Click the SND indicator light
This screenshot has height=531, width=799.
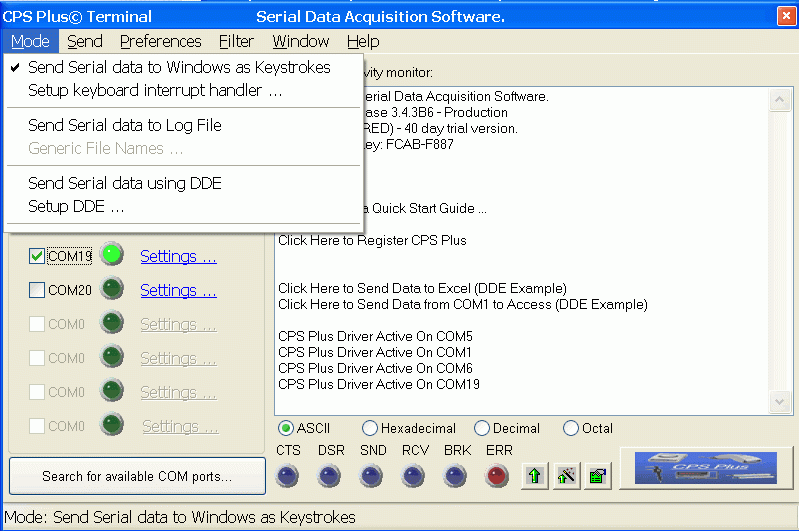pos(371,476)
